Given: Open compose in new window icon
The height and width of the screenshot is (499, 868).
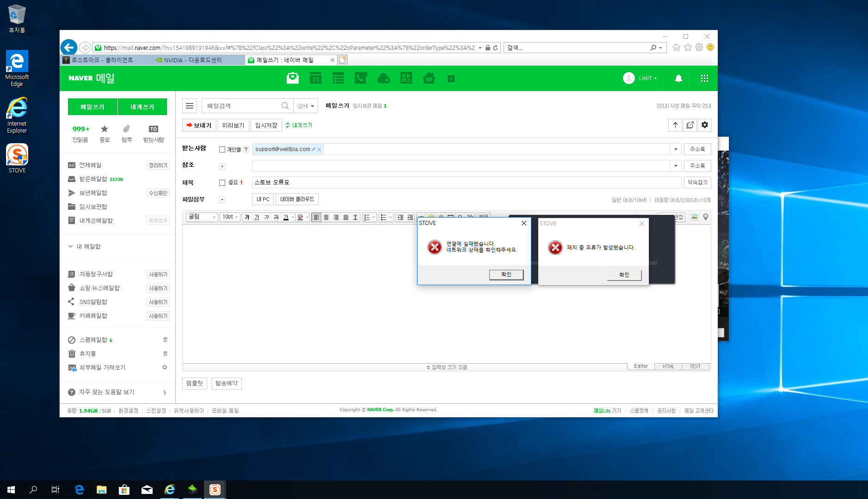Looking at the screenshot, I should [690, 125].
